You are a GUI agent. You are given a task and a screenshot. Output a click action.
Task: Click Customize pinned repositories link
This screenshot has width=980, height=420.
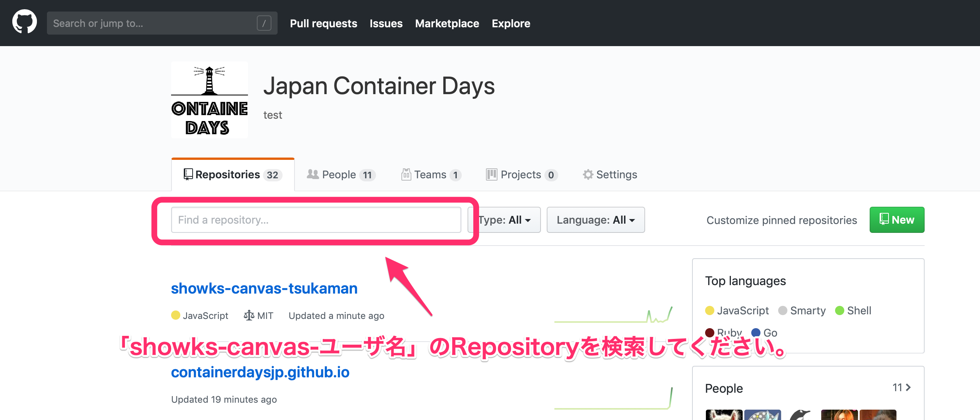pyautogui.click(x=782, y=220)
